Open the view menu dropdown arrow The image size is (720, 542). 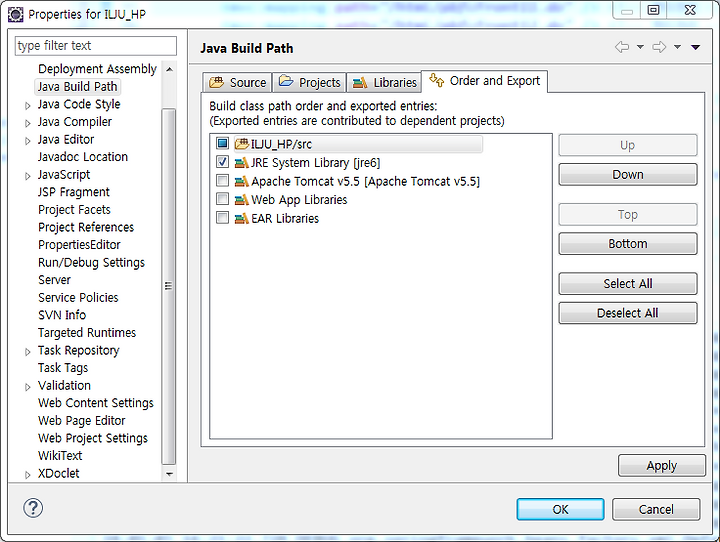[696, 47]
